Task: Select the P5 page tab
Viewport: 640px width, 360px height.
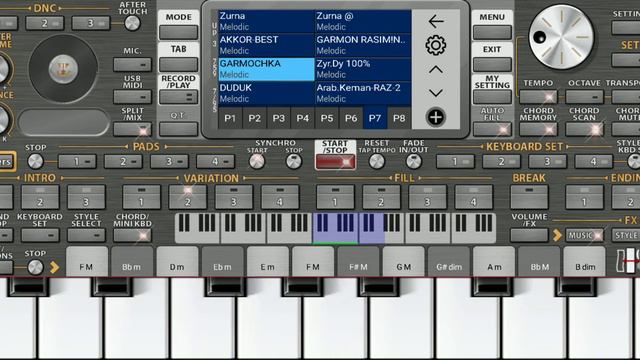Action: pos(327,118)
